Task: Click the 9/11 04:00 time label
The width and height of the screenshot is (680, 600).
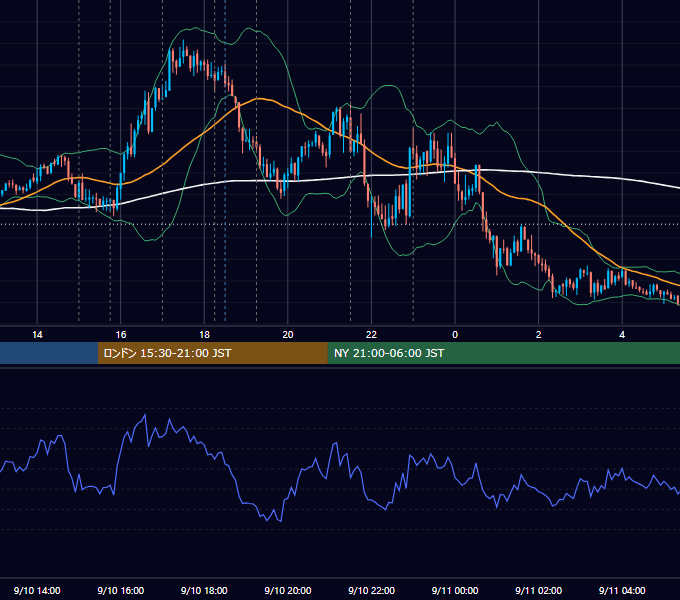Action: [622, 590]
